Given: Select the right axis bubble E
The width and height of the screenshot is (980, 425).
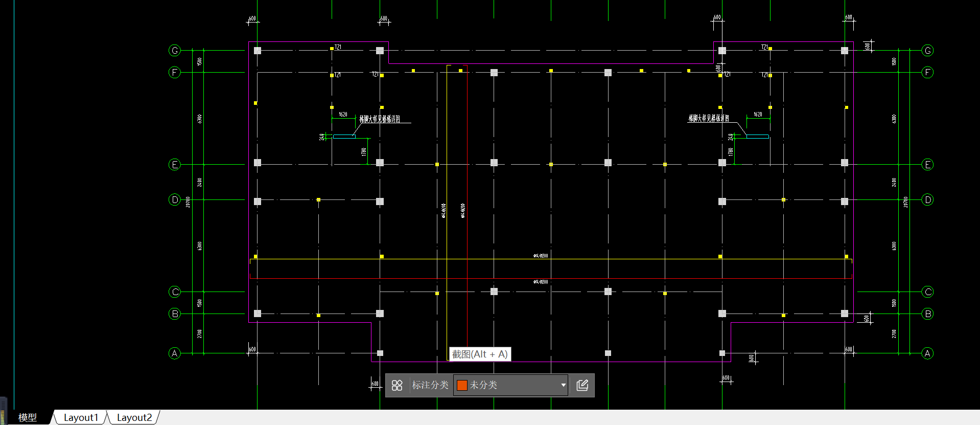Looking at the screenshot, I should [927, 164].
